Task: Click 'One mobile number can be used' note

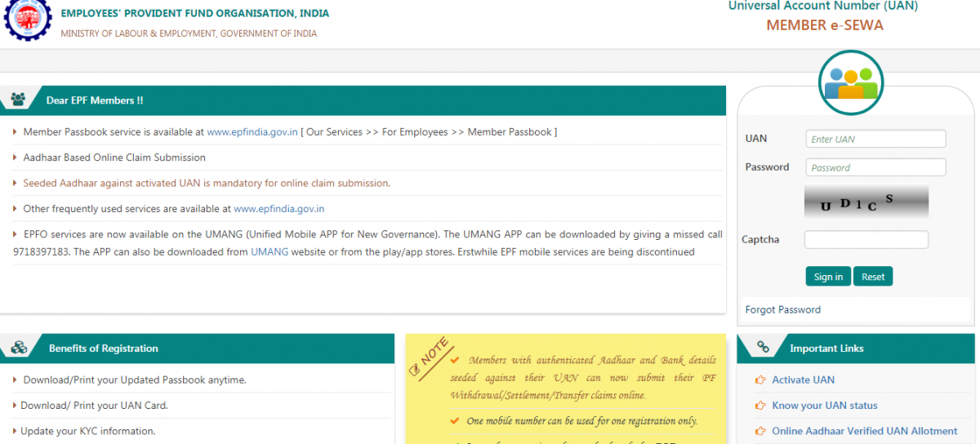Action: click(581, 421)
